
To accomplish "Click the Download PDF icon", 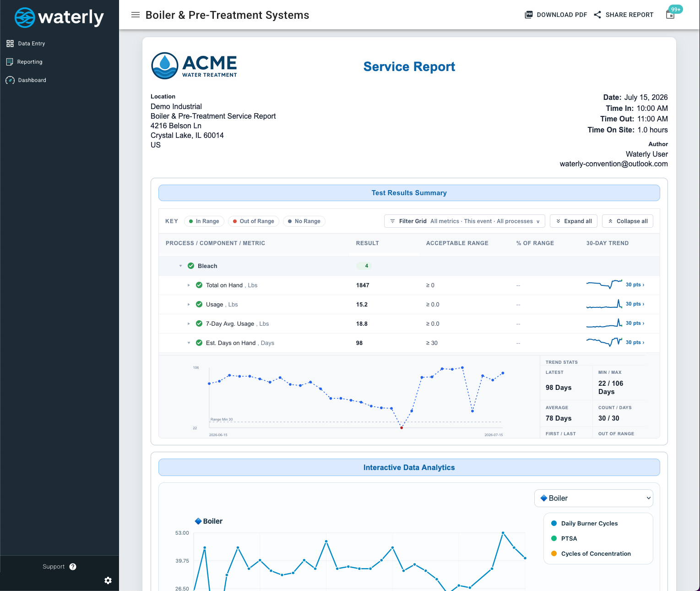I will click(529, 15).
